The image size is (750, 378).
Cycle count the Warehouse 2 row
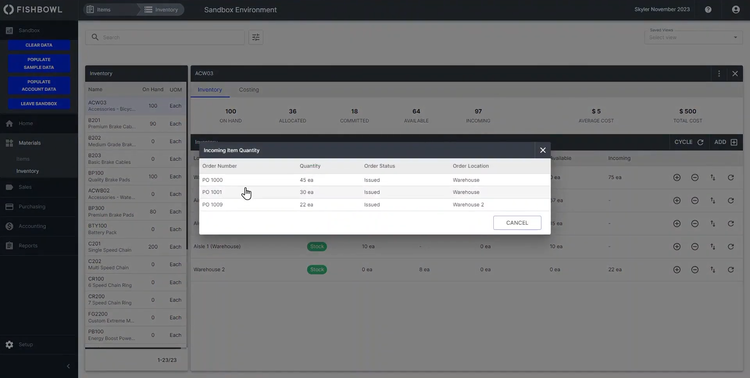point(731,269)
